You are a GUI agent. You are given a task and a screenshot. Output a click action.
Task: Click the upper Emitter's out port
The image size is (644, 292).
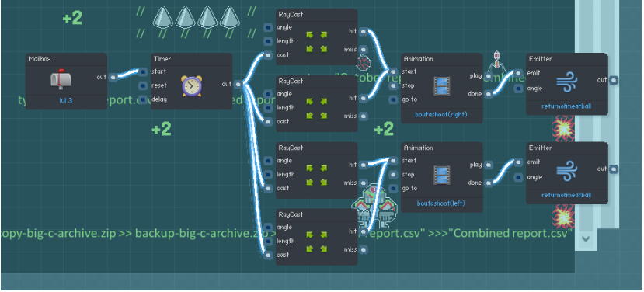pos(614,80)
